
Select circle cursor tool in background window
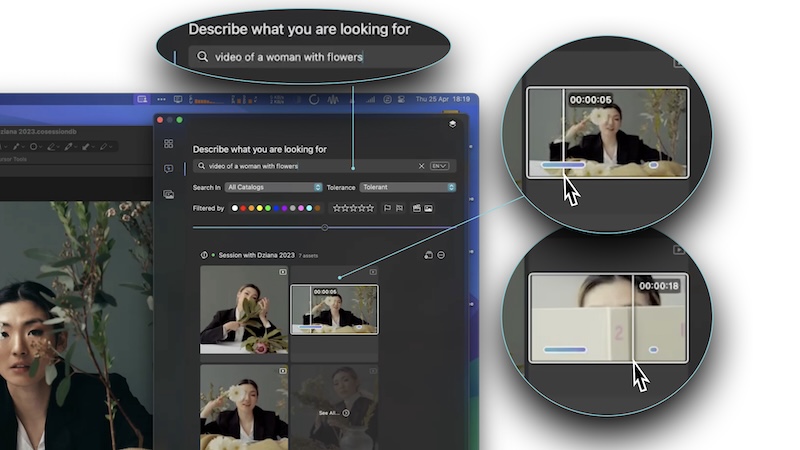34,147
